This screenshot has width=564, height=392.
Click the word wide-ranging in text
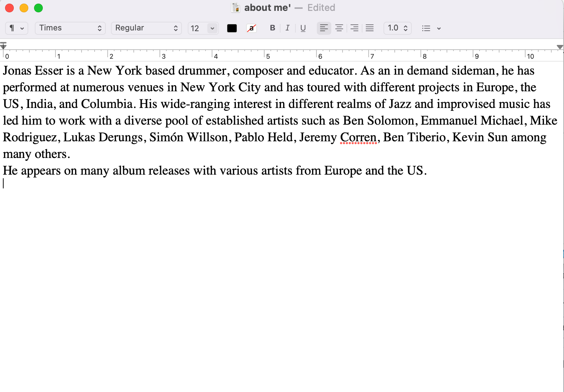click(195, 104)
